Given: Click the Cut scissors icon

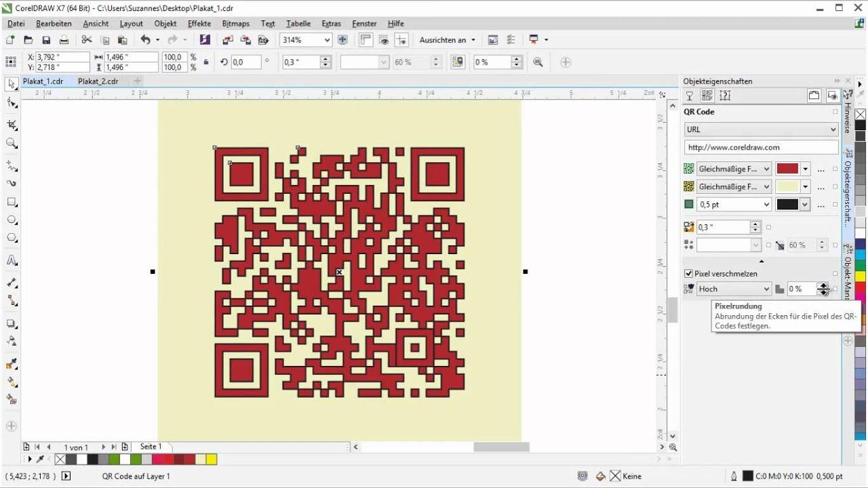Looking at the screenshot, I should click(87, 40).
